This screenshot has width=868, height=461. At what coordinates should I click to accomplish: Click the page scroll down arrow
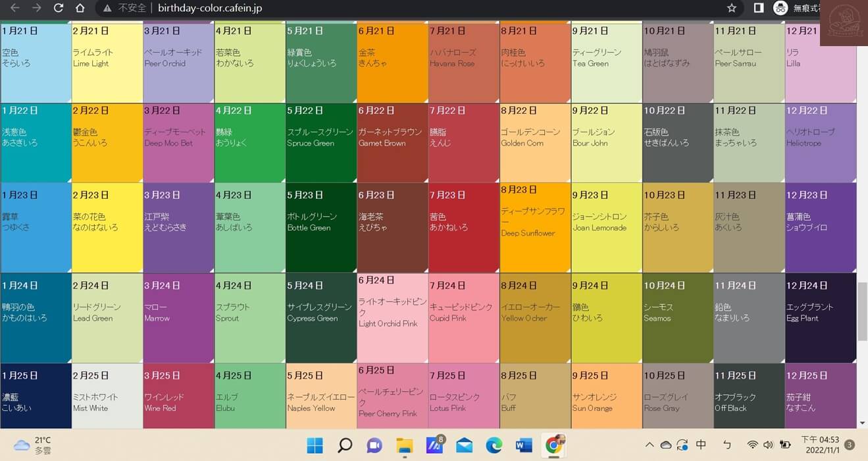pos(862,423)
